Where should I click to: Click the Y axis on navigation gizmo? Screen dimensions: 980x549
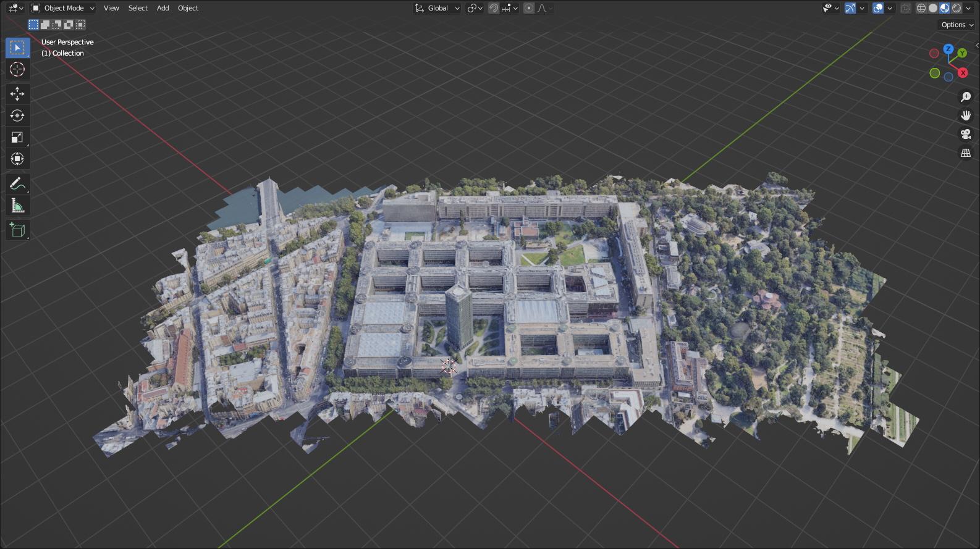[x=962, y=53]
